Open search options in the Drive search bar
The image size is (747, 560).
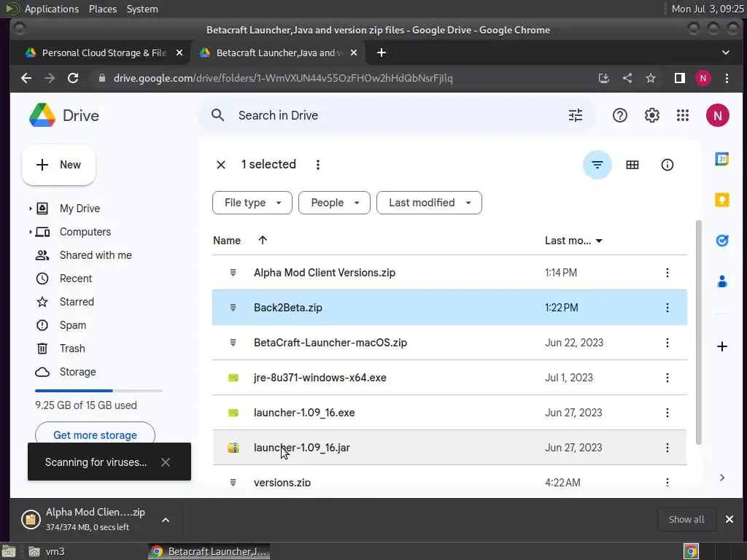tap(576, 115)
